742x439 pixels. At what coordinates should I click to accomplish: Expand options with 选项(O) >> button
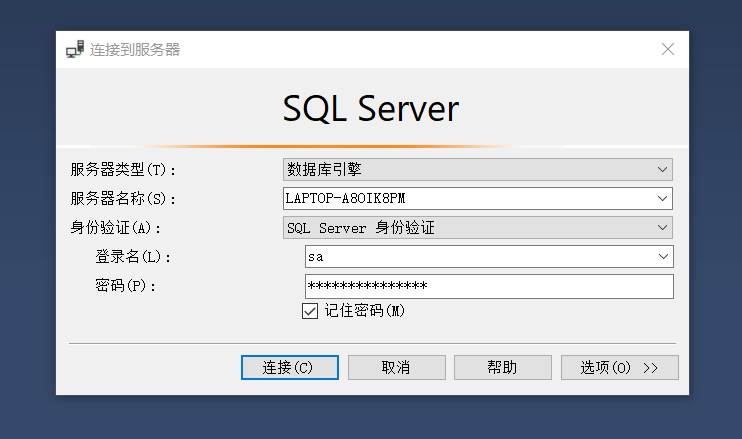(619, 368)
